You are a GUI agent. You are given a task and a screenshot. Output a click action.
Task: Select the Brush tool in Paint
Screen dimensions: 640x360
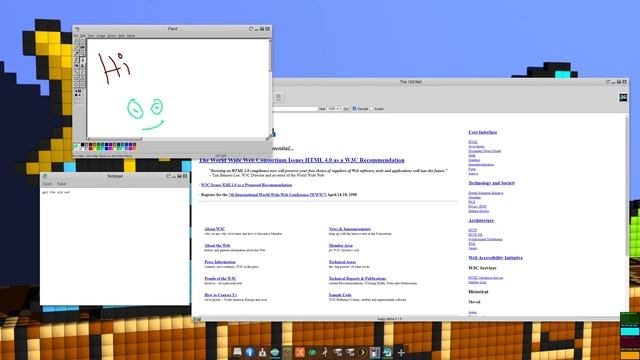[82, 60]
